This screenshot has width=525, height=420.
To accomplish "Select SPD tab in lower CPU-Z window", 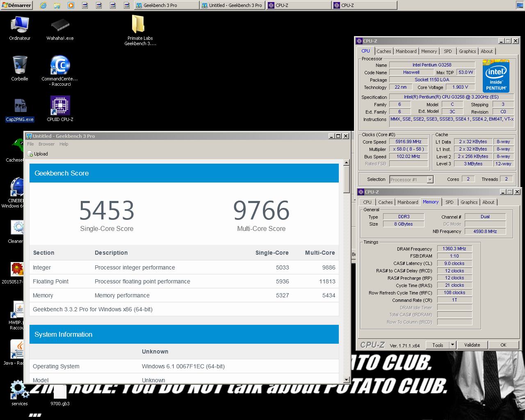I will pos(450,202).
